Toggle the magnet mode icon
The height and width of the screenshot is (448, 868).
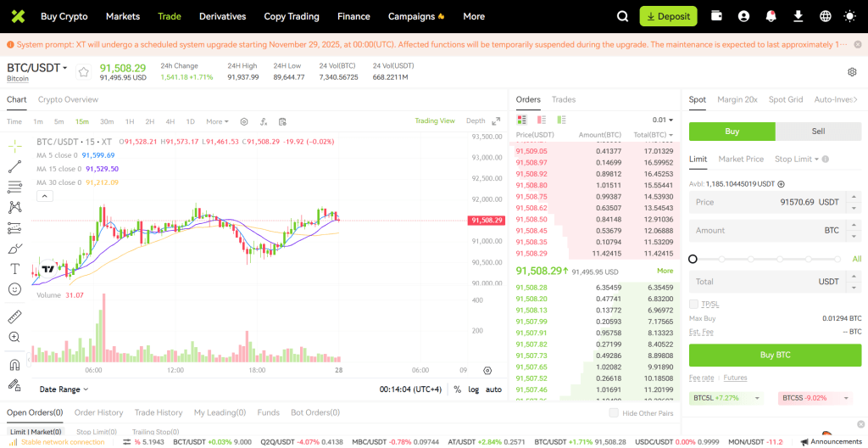pos(15,364)
